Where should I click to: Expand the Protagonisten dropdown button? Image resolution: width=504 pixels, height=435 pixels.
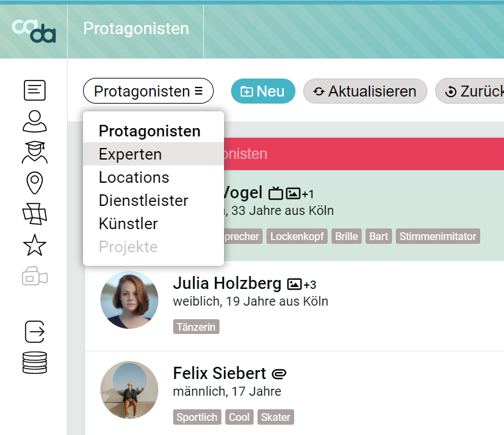click(148, 91)
